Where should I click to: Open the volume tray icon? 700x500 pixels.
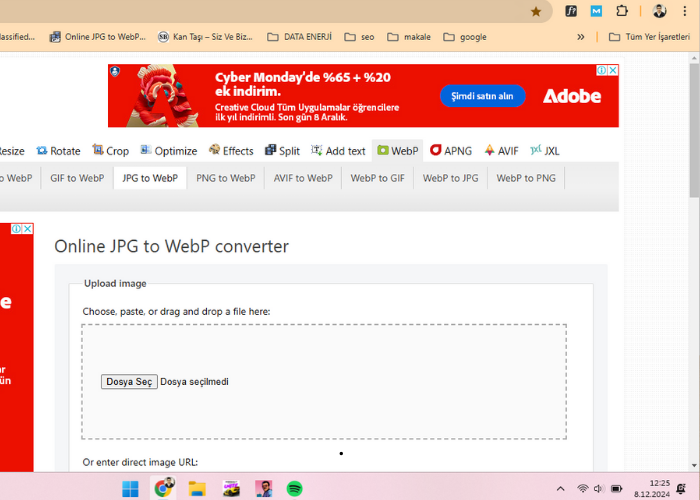tap(599, 489)
